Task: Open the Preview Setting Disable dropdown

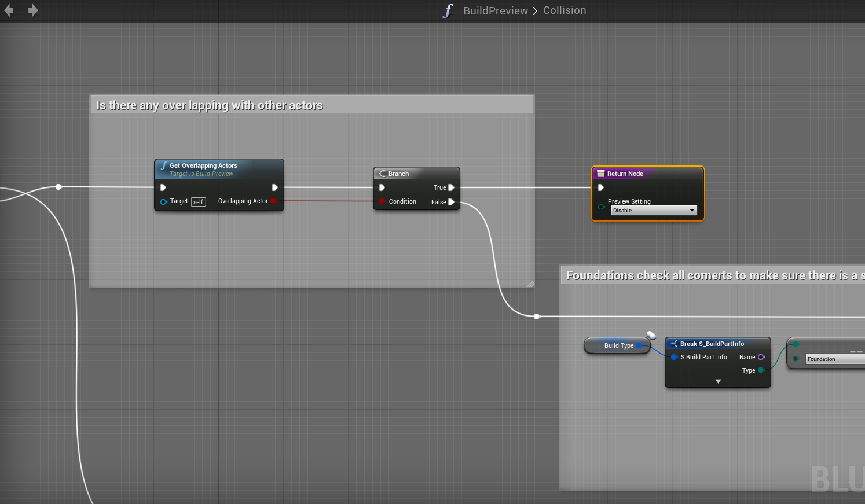Action: (654, 211)
